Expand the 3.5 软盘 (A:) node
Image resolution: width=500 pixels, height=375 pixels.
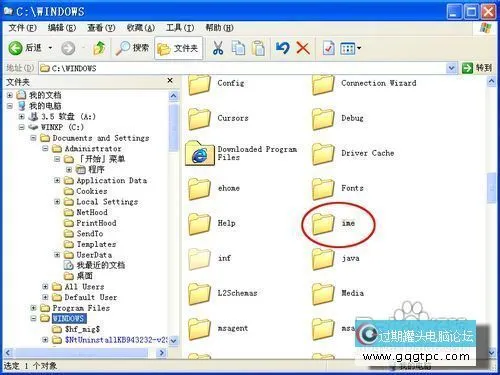tap(22, 117)
